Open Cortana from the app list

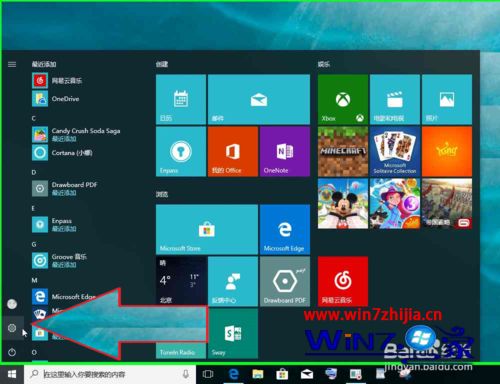87,153
